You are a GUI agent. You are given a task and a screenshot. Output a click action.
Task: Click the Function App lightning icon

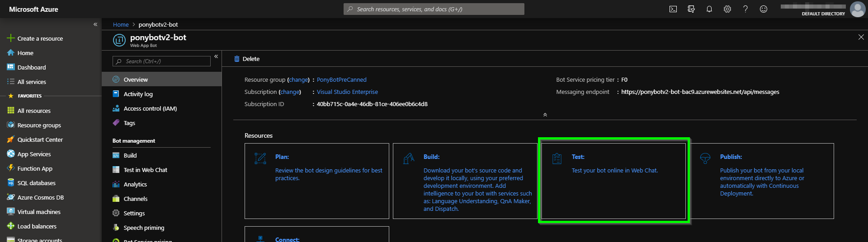[x=11, y=168]
